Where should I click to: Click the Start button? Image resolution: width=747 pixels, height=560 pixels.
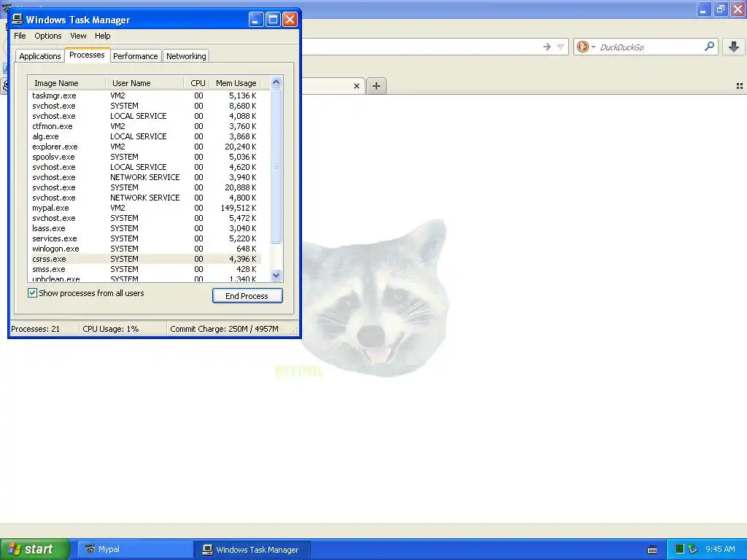(x=35, y=549)
